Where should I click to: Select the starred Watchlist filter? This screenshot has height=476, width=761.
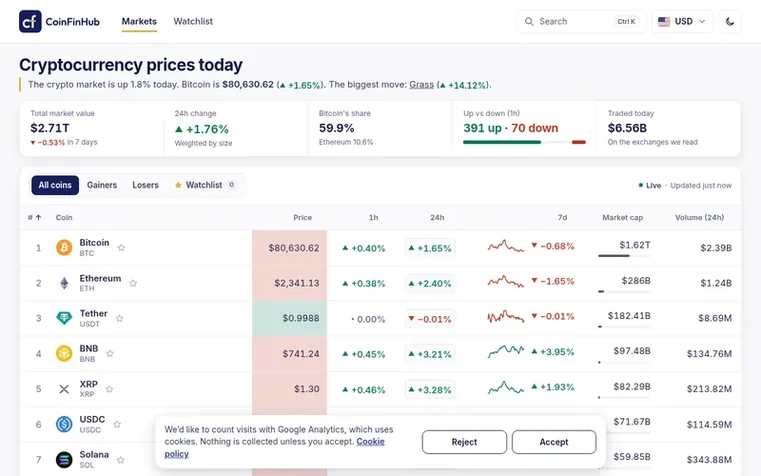click(x=204, y=185)
